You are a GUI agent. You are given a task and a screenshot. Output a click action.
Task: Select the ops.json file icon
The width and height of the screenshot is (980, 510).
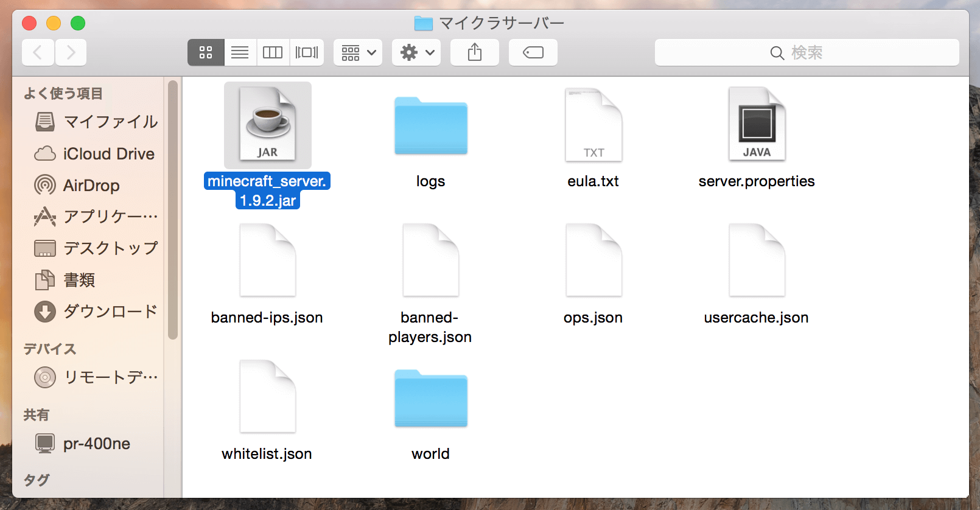(x=594, y=260)
